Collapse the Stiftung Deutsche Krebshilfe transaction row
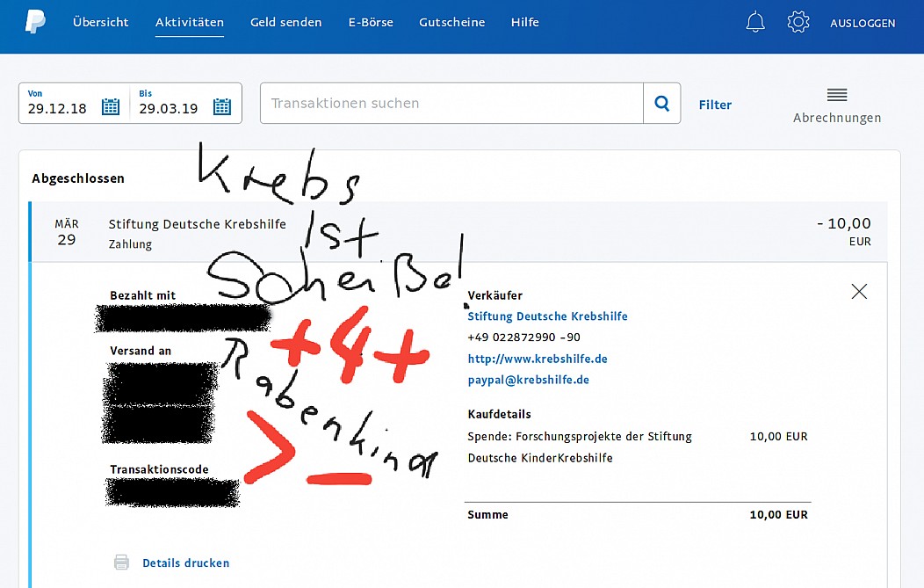Image resolution: width=924 pixels, height=588 pixels. (459, 232)
